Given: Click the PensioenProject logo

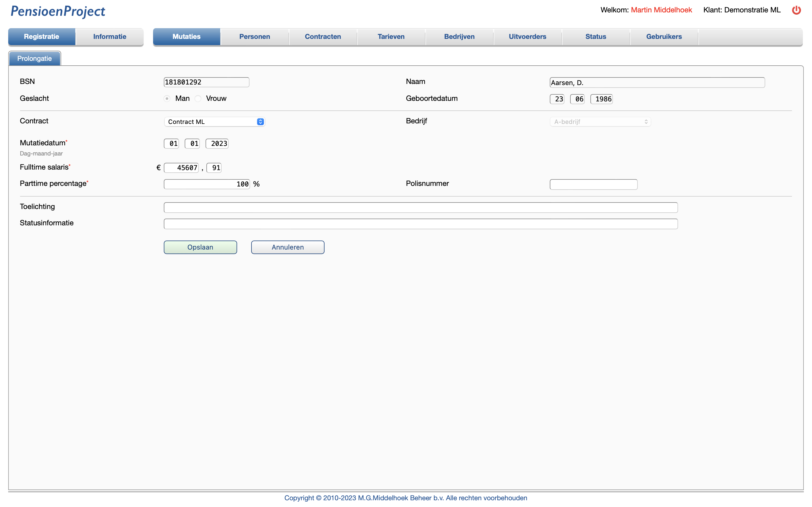Looking at the screenshot, I should pos(58,11).
